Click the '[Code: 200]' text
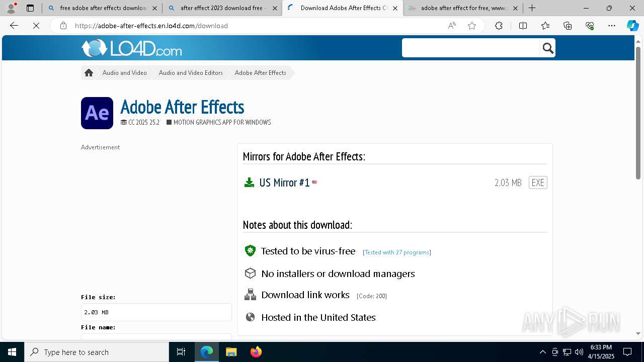644x362 pixels. 372,296
